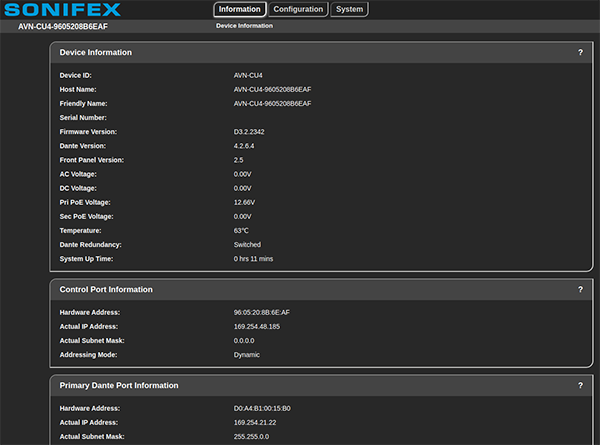The image size is (600, 445).
Task: Click the Dante Redundancy label
Action: tap(90, 245)
